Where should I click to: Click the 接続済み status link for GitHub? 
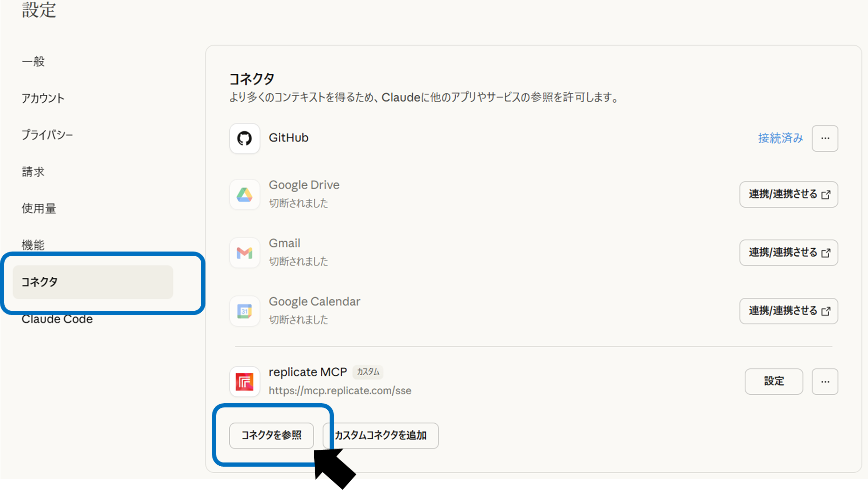pyautogui.click(x=780, y=139)
